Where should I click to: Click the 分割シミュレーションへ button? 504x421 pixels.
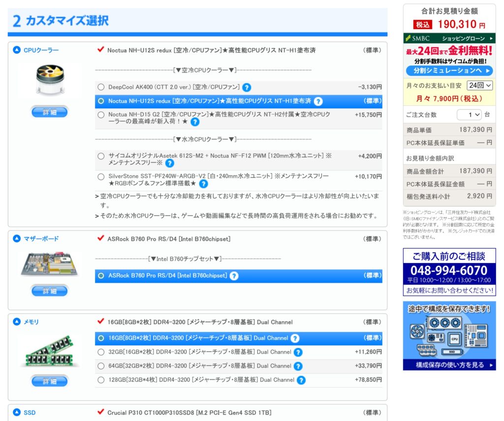(x=449, y=71)
